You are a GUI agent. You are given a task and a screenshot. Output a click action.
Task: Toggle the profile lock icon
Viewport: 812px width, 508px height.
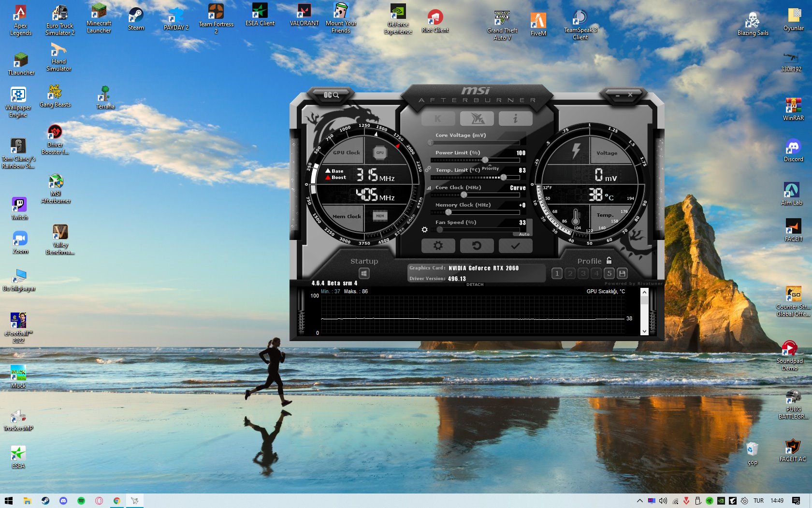(609, 260)
